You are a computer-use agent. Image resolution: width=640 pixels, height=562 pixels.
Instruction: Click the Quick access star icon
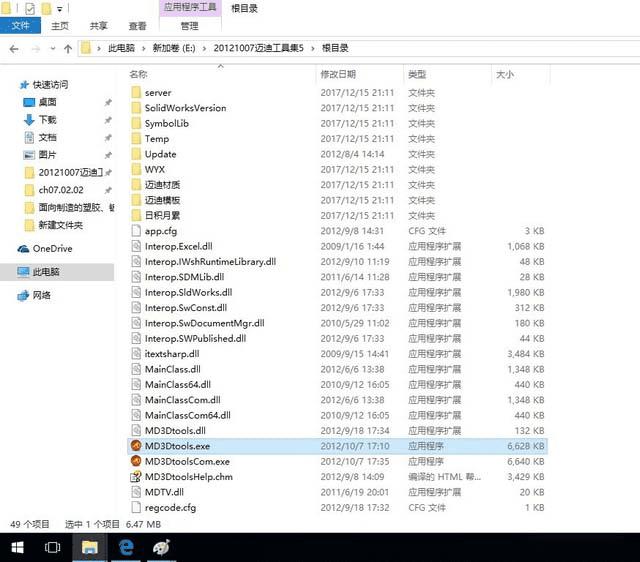point(24,84)
